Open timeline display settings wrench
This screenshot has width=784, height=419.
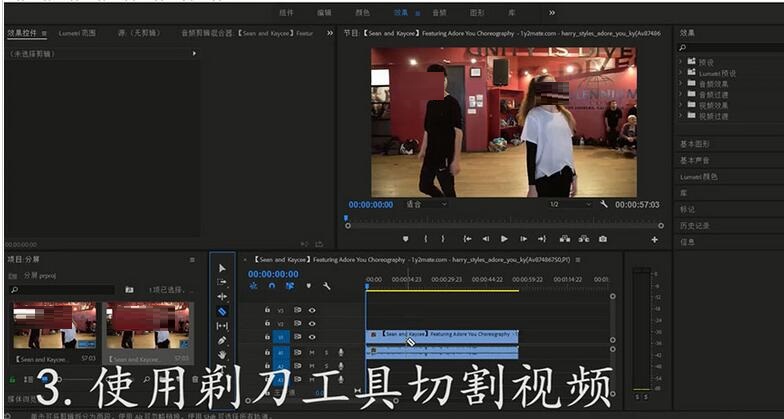coord(326,286)
